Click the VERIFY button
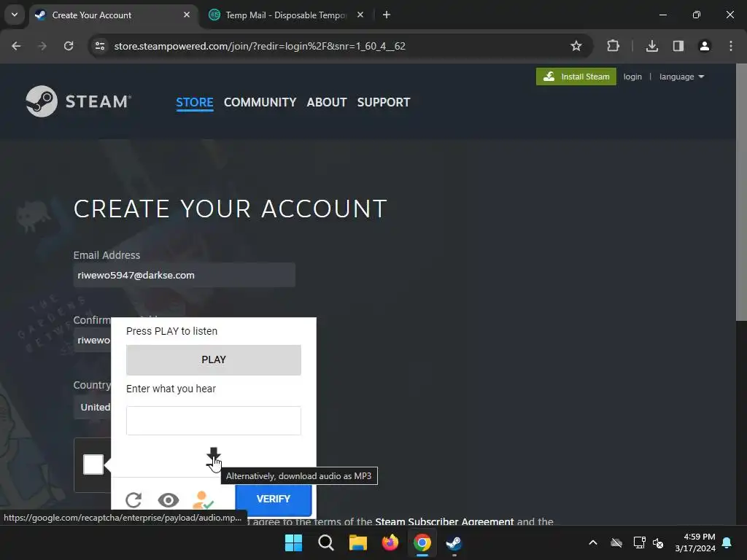This screenshot has width=747, height=560. (274, 499)
